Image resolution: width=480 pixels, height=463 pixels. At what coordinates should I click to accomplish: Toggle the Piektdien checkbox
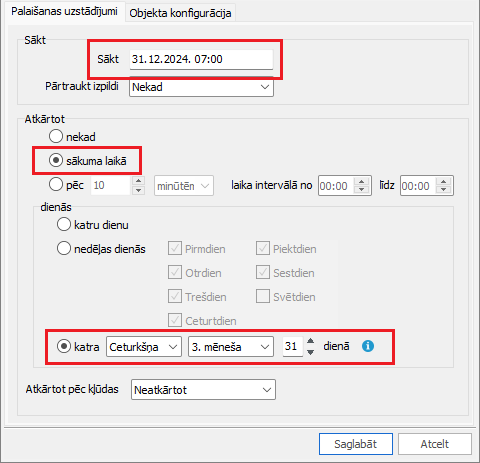click(x=263, y=248)
